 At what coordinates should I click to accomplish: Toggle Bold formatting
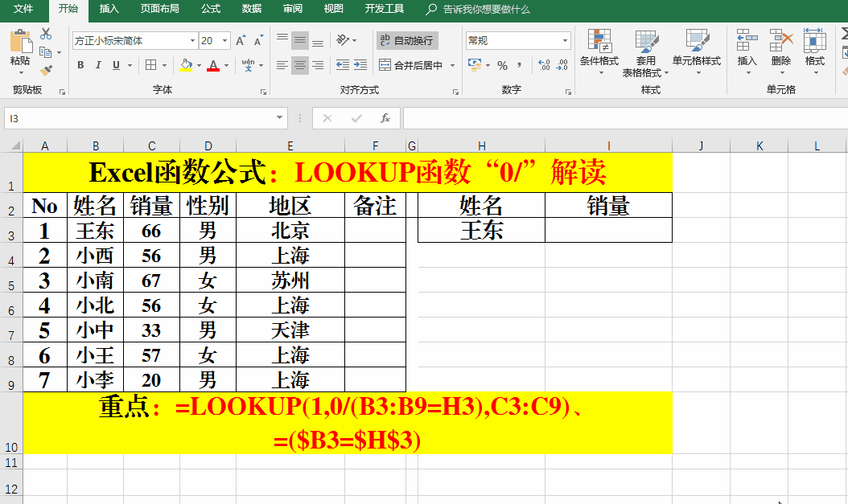(x=80, y=65)
